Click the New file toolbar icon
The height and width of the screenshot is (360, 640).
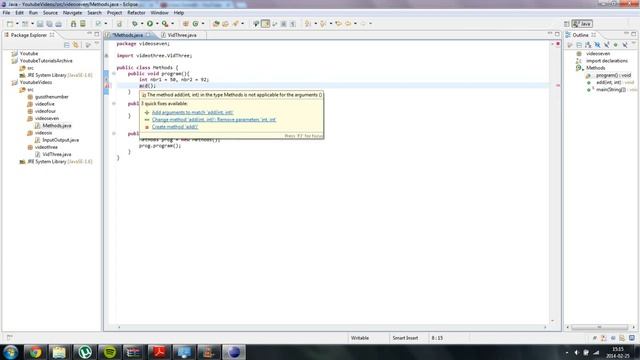click(10, 24)
